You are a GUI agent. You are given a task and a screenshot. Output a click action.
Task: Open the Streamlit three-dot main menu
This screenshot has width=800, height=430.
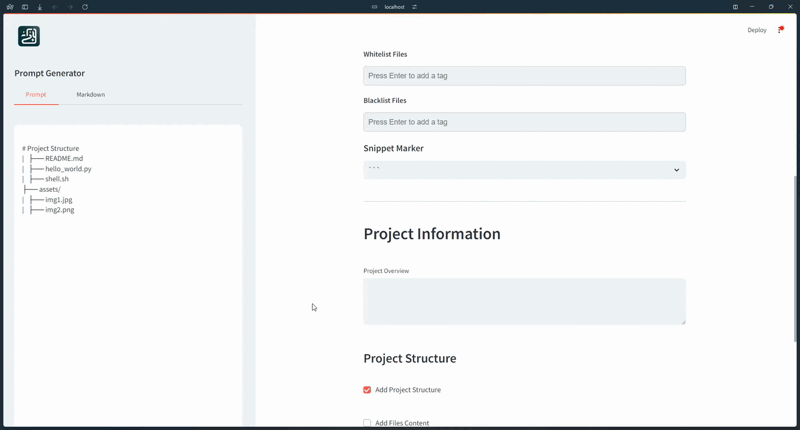click(x=780, y=30)
